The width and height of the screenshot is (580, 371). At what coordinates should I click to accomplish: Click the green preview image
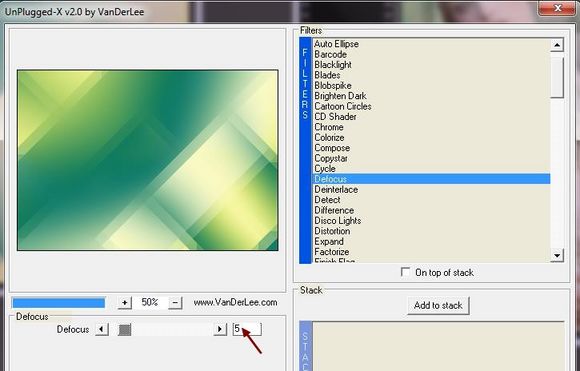click(x=148, y=160)
